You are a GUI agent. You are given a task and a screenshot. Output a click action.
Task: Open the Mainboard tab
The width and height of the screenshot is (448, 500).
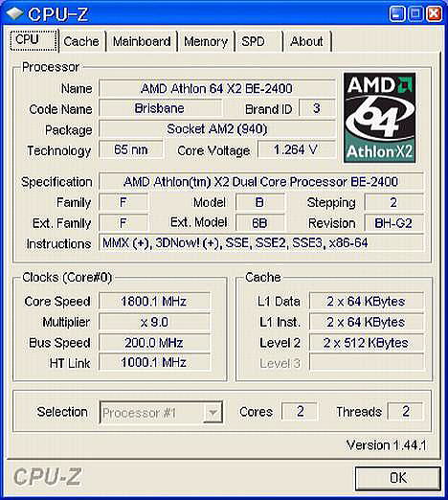142,41
